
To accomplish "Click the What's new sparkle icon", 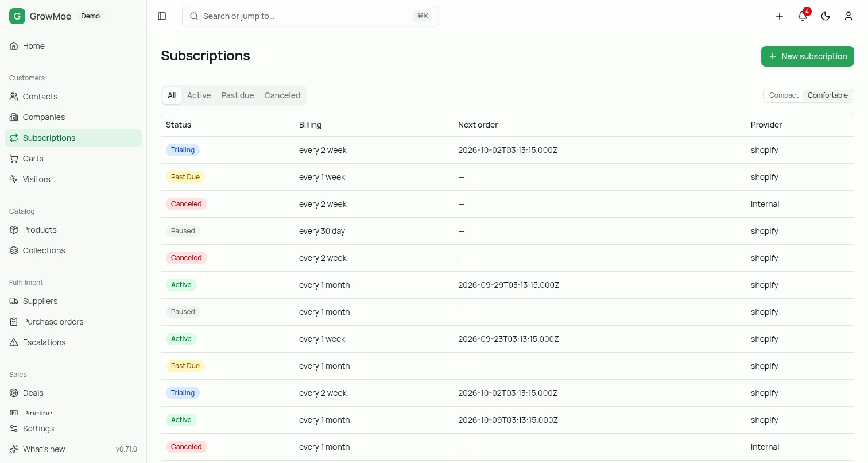I will click(14, 449).
